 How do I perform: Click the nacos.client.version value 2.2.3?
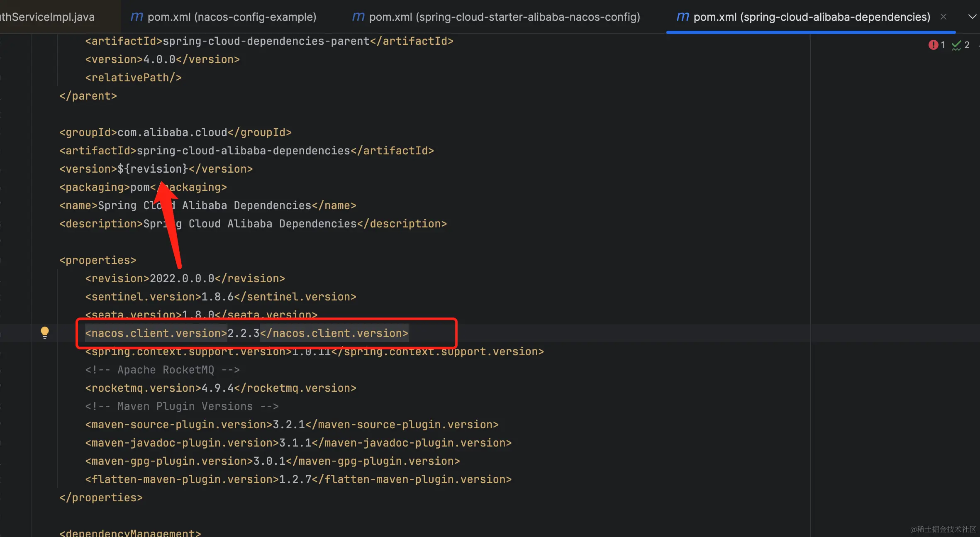(x=243, y=333)
